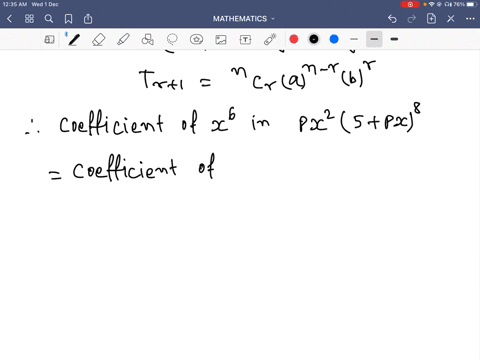Select the medium stroke width

tap(374, 39)
